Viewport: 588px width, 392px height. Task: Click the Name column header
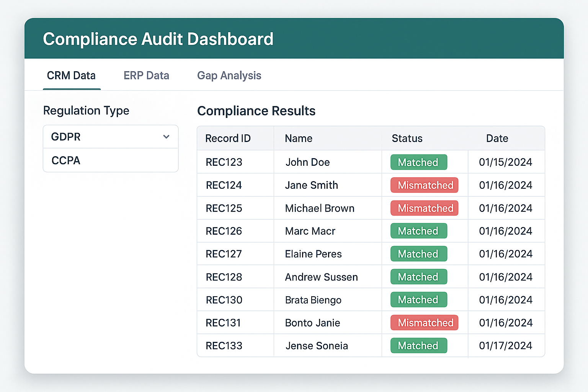coord(299,139)
